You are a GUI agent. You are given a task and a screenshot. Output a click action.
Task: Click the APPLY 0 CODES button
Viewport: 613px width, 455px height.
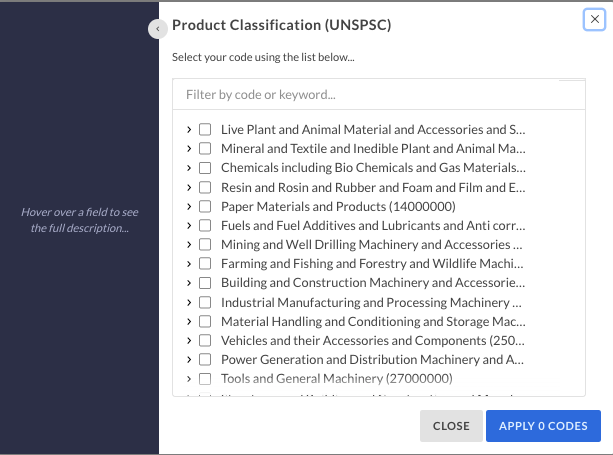pos(543,426)
